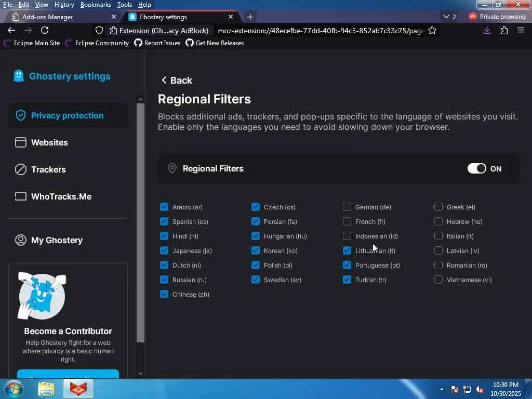Click the Extension identity icon in address bar

113,31
